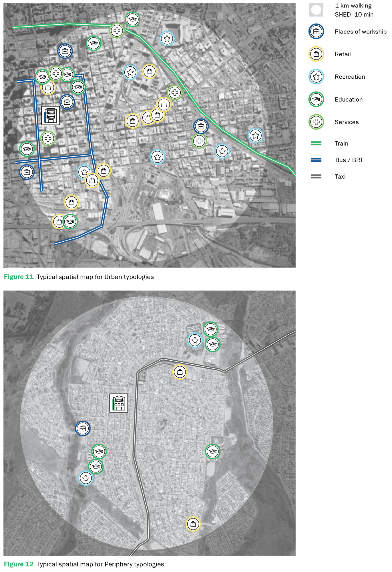Viewport: 392px width, 572px height.
Task: Click the Places of worship legend icon
Action: 316,31
